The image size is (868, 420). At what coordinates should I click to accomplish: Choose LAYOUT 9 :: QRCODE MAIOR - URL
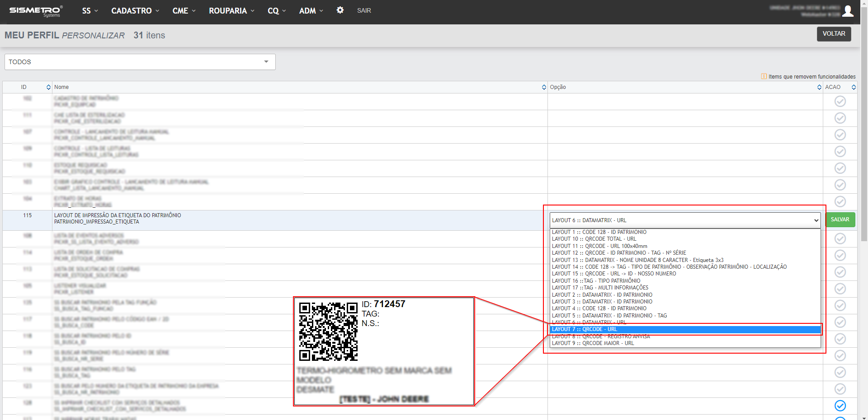point(685,343)
